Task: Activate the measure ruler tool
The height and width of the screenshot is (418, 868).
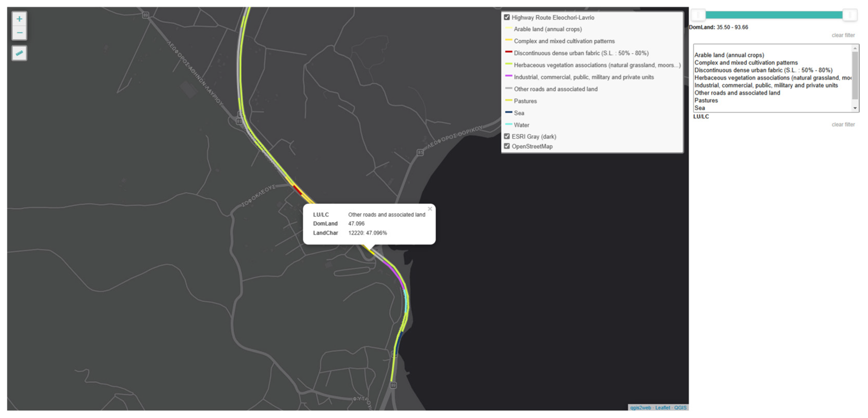Action: click(19, 53)
